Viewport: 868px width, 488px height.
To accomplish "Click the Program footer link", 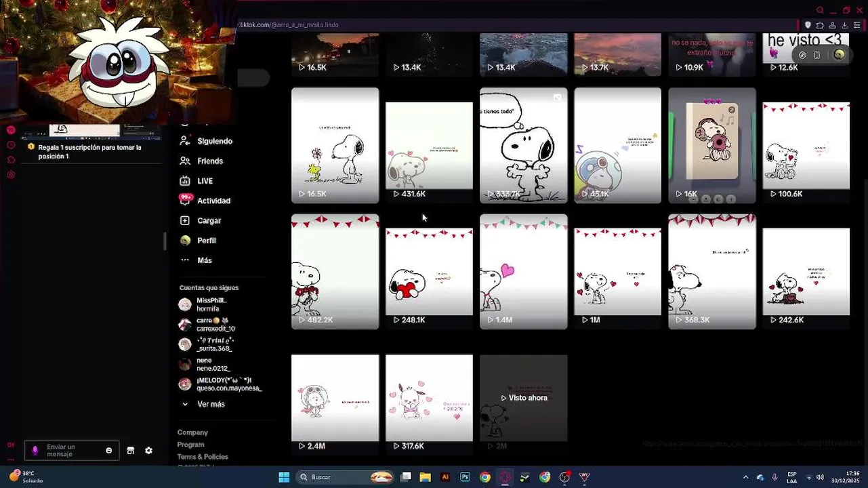I will coord(190,445).
